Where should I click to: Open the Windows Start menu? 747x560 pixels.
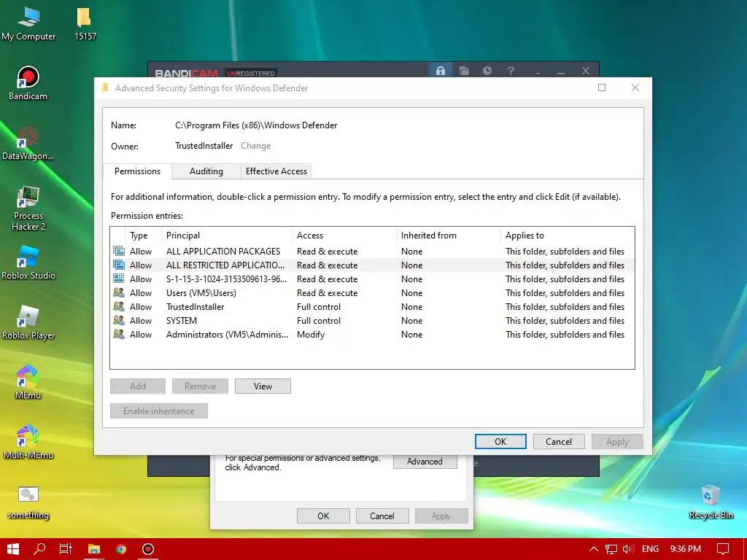pos(13,549)
